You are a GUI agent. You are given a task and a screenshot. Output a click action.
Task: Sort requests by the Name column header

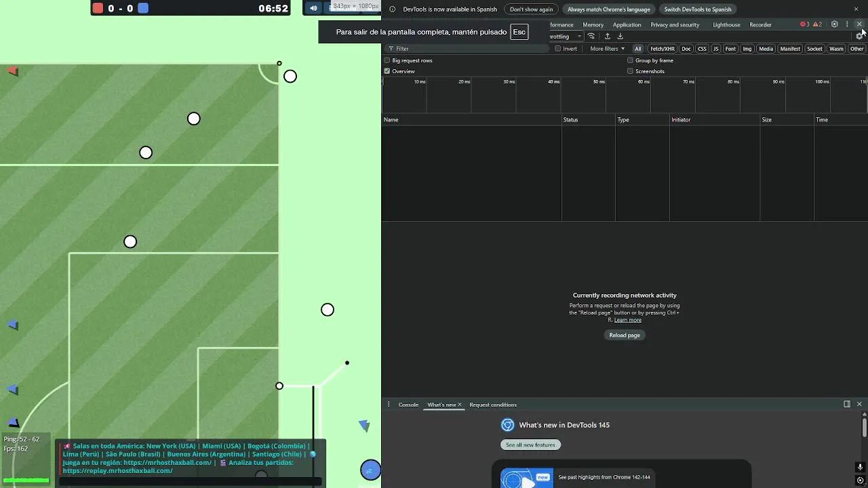(471, 119)
